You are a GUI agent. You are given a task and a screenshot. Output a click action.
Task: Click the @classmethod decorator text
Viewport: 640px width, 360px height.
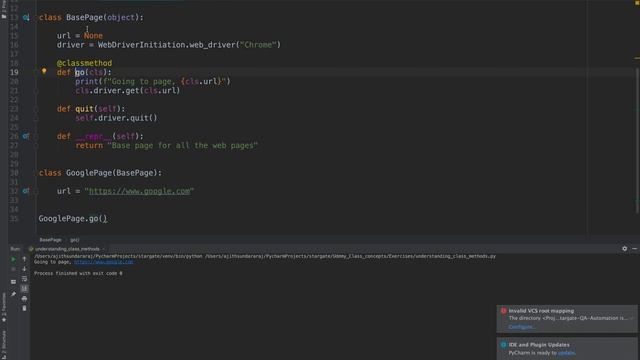[x=84, y=63]
